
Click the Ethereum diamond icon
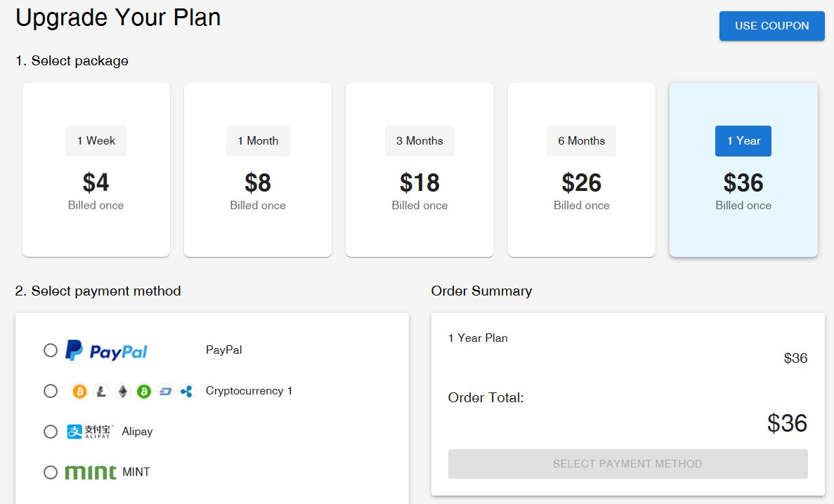coord(123,392)
